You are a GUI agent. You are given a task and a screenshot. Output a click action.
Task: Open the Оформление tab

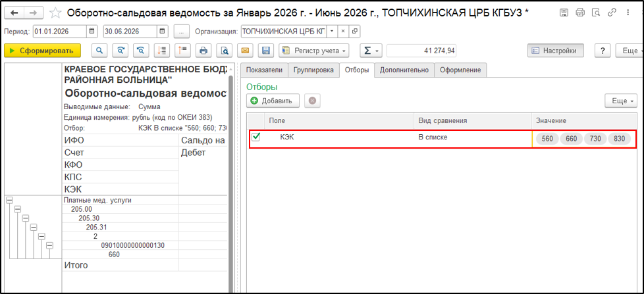coord(460,70)
